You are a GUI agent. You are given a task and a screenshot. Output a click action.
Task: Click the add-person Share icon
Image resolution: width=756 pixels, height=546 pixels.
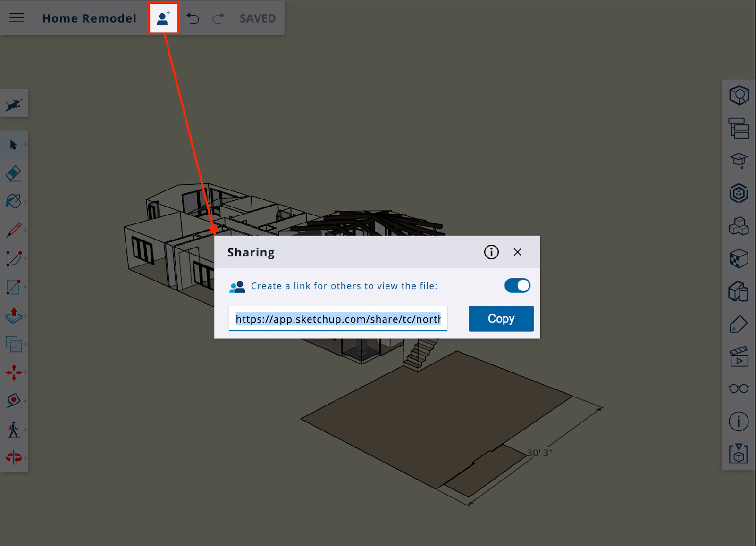pos(164,18)
